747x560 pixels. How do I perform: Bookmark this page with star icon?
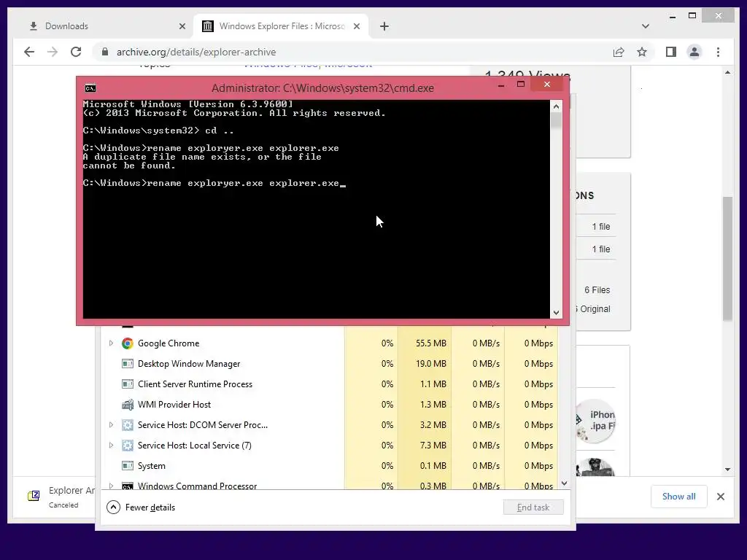[642, 52]
